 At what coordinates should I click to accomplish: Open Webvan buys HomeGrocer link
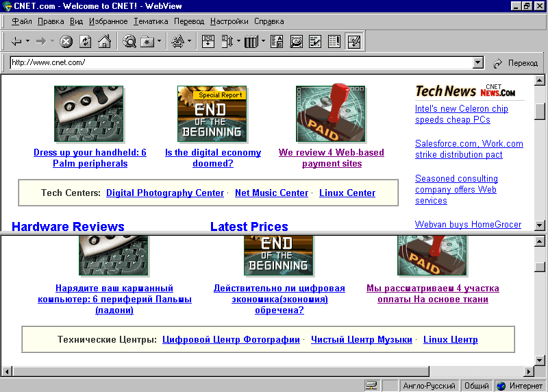pyautogui.click(x=468, y=225)
